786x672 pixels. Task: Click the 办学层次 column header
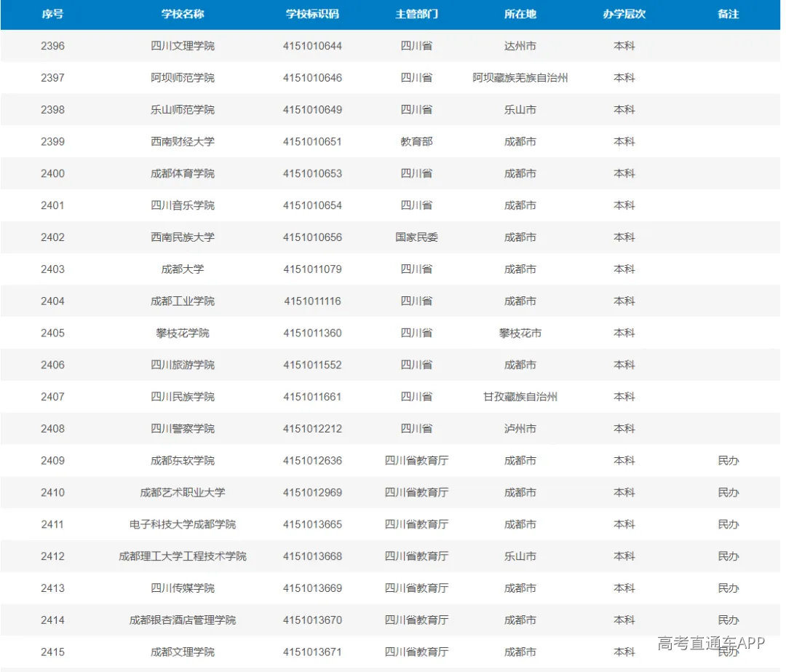pyautogui.click(x=624, y=14)
